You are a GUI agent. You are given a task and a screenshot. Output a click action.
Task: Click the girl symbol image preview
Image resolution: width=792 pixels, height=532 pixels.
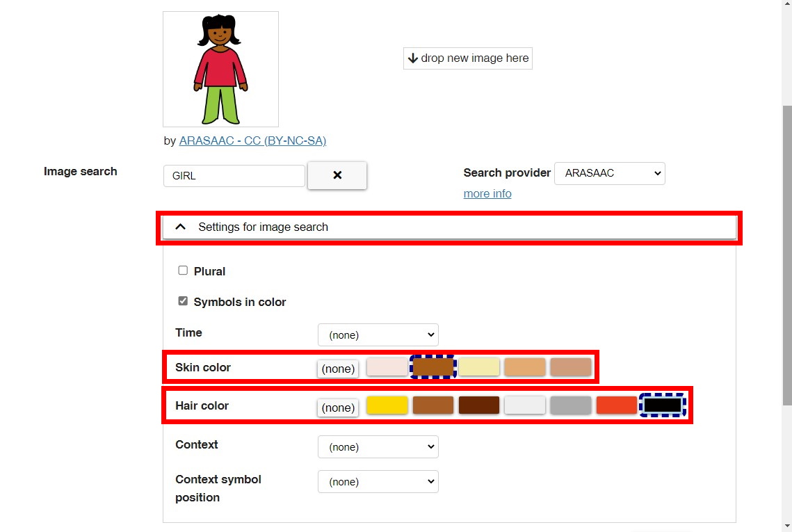(220, 70)
